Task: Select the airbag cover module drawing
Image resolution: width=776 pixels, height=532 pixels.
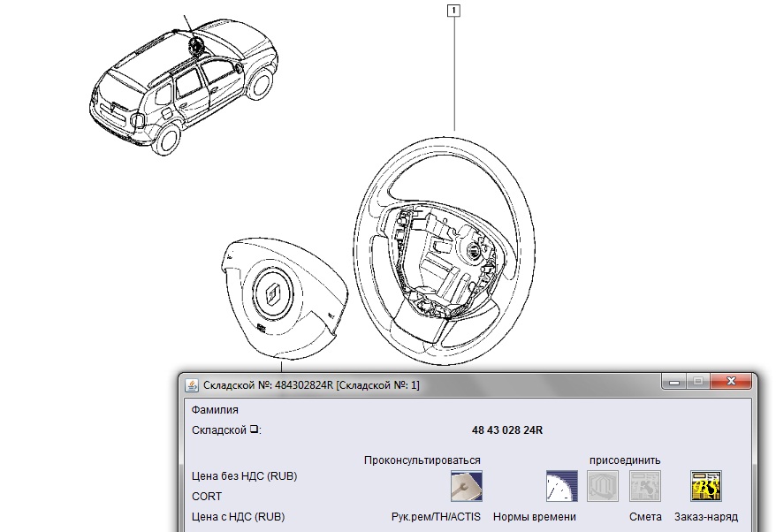Action: 277,295
